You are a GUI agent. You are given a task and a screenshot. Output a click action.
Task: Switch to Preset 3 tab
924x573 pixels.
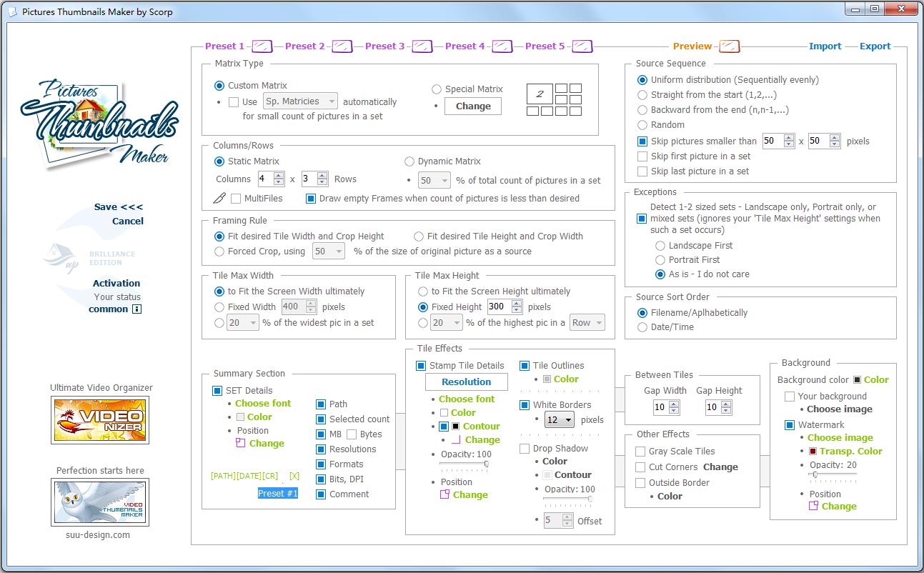384,46
